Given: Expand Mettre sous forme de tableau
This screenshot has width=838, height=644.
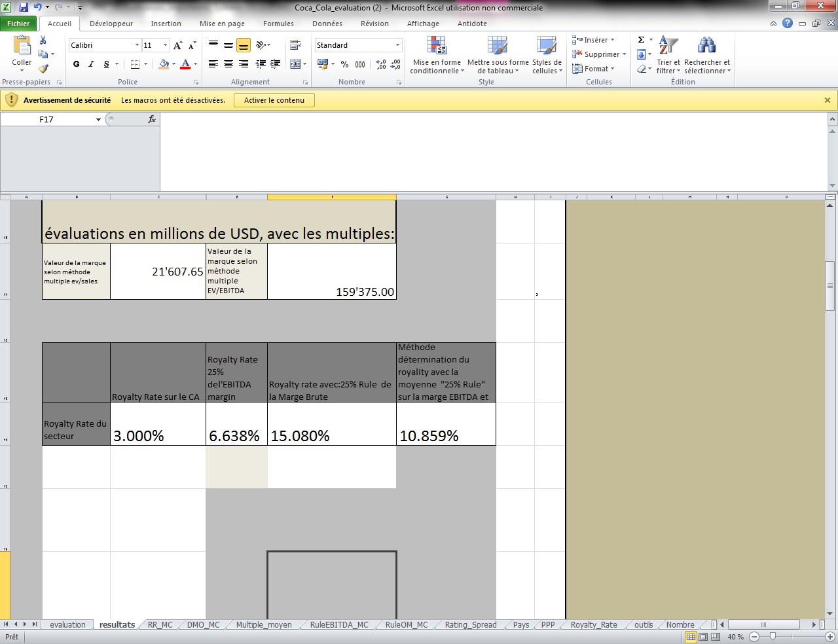Looking at the screenshot, I should pyautogui.click(x=498, y=55).
